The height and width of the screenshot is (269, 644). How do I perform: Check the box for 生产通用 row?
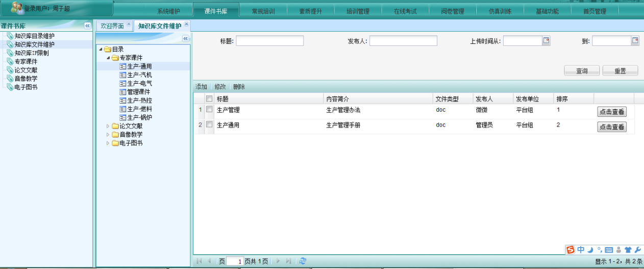pyautogui.click(x=209, y=125)
